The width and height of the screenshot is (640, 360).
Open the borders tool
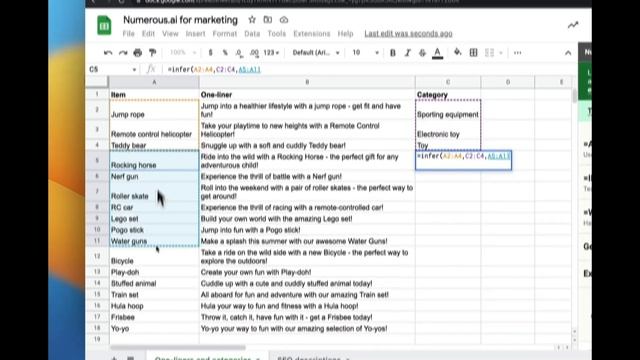pos(473,53)
